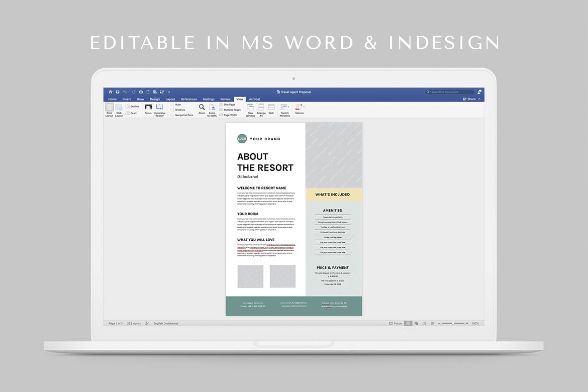The height and width of the screenshot is (392, 588).
Task: Click the Zoom magnifier icon
Action: point(202,107)
